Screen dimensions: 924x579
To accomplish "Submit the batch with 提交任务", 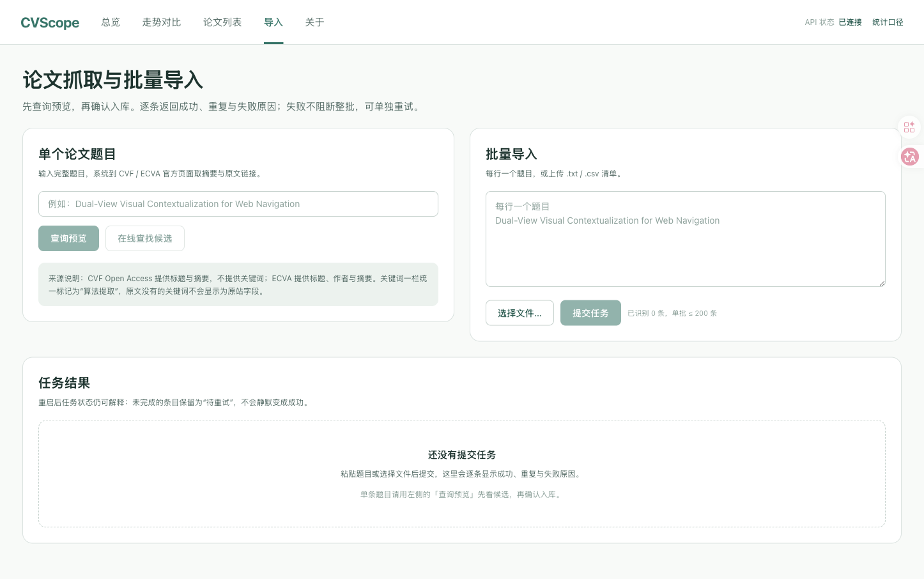I will pos(590,313).
